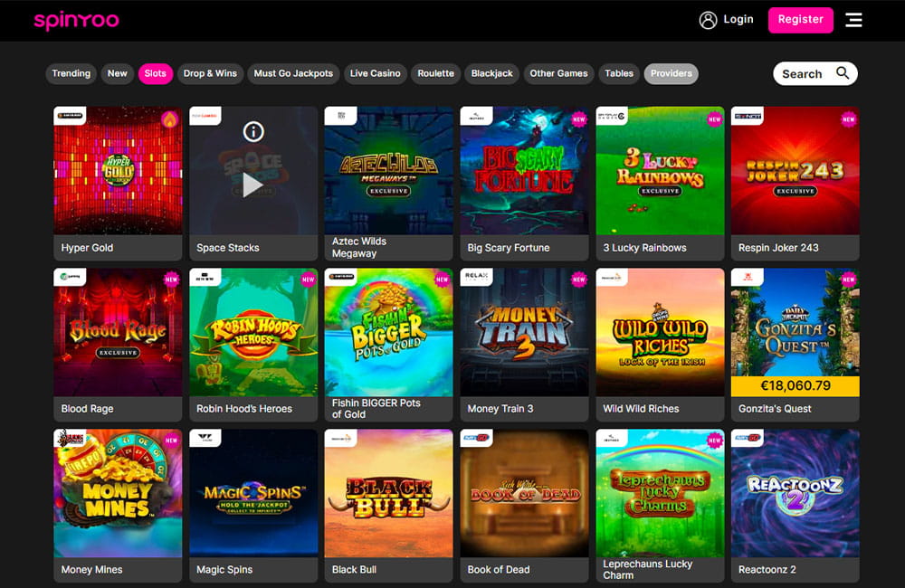Select the Trending category tab
Image resolution: width=905 pixels, height=588 pixels.
coord(71,73)
